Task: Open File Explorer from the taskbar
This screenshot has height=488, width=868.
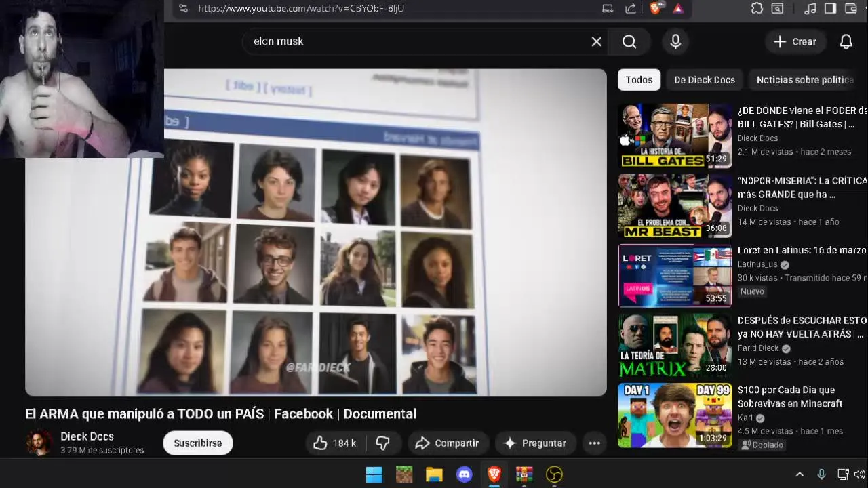Action: [434, 474]
